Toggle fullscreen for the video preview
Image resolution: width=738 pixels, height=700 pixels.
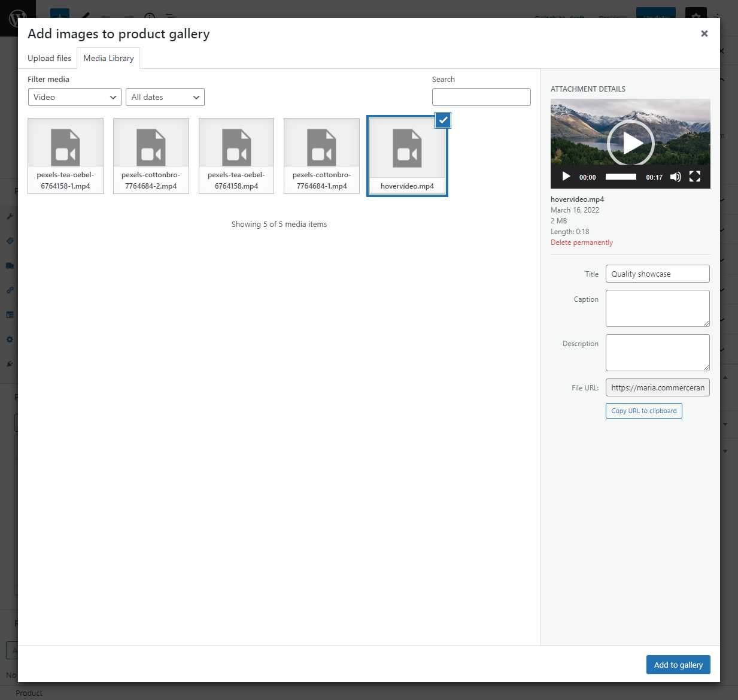click(695, 177)
